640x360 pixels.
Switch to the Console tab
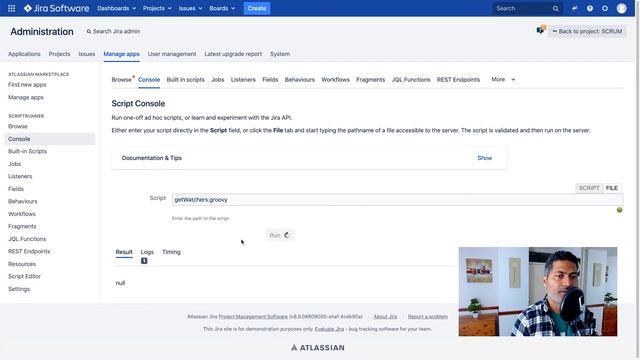(x=149, y=80)
